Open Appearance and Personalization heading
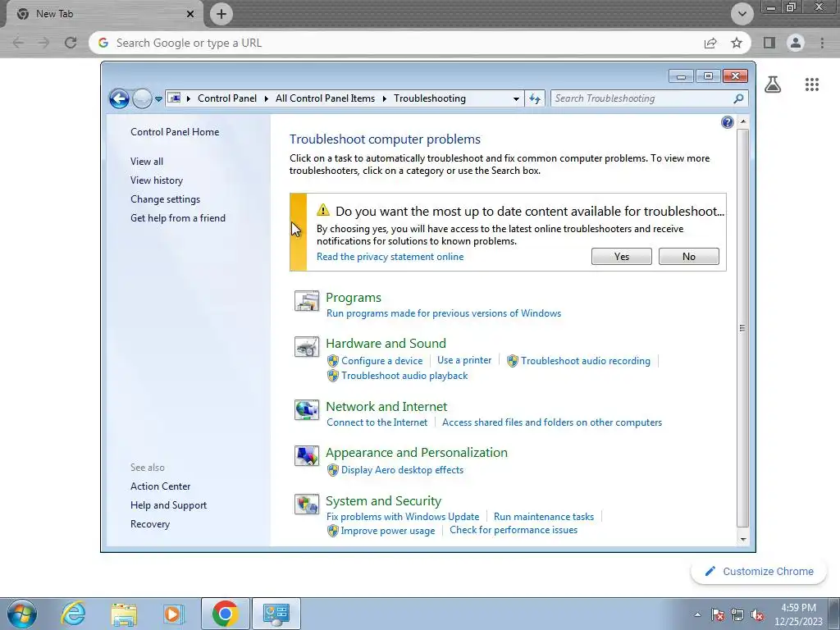 point(416,453)
